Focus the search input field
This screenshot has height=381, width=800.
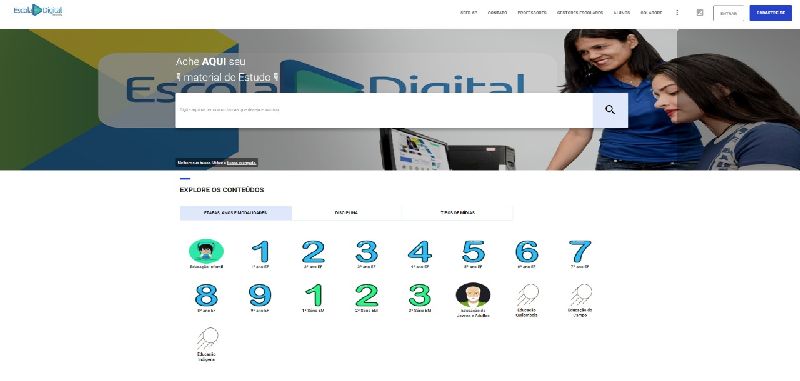click(x=384, y=110)
